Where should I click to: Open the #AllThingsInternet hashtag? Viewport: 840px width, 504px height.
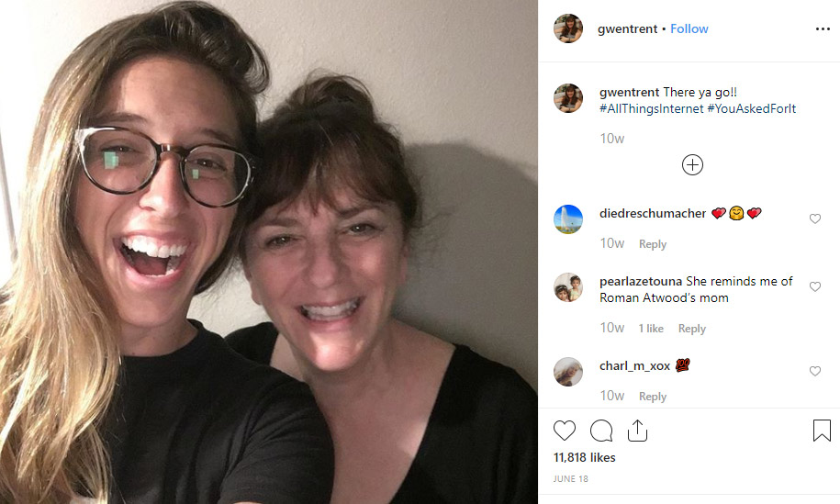pos(650,109)
